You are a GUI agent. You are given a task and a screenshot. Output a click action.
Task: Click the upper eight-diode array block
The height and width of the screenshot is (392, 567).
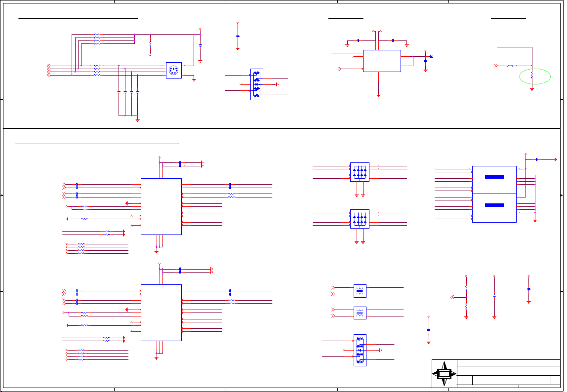(x=360, y=172)
